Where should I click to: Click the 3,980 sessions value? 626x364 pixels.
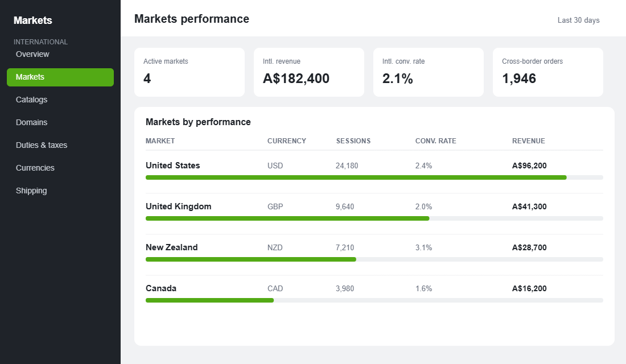(345, 288)
